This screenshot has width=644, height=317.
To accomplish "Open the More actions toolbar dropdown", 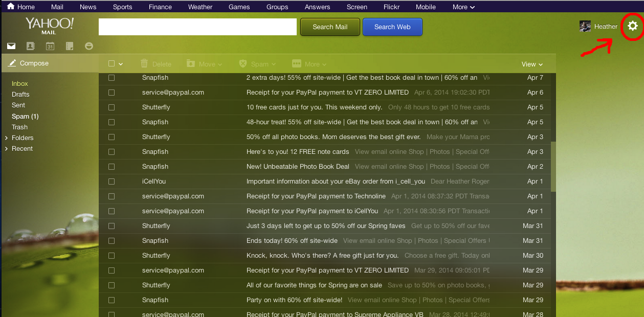I will [309, 64].
